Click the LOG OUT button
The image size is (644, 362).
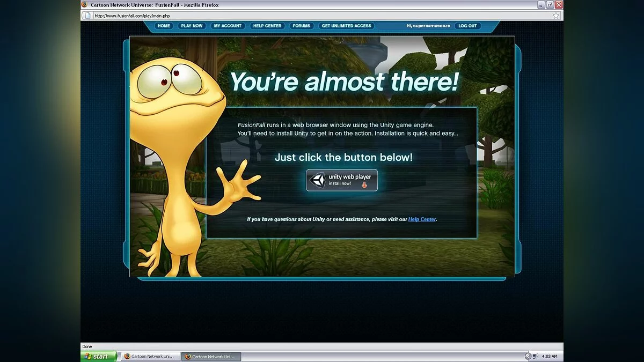[x=467, y=26]
